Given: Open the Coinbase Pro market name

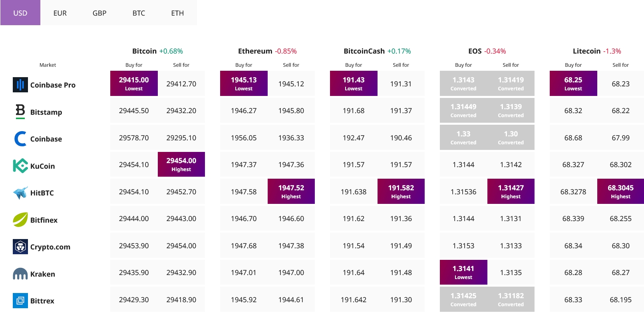Looking at the screenshot, I should 53,85.
